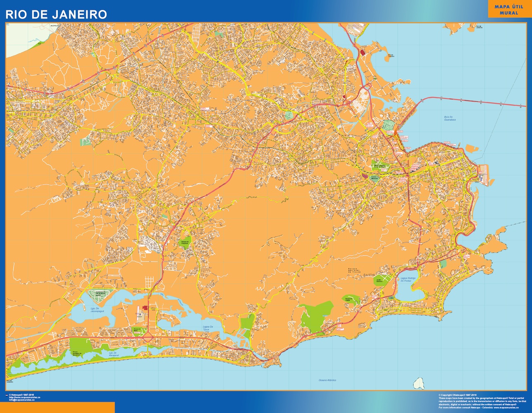Click the info@mapasmurales.co email link
Image resolution: width=532 pixels, height=413 pixels.
[x=21, y=401]
